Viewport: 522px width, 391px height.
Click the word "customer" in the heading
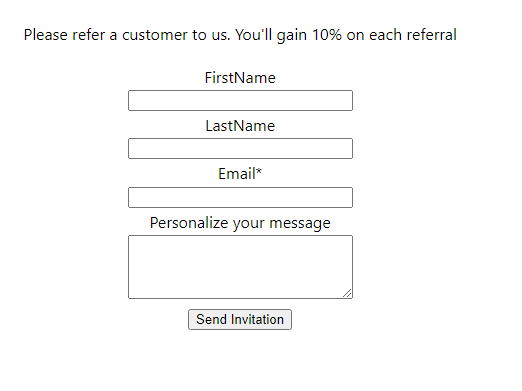(155, 35)
